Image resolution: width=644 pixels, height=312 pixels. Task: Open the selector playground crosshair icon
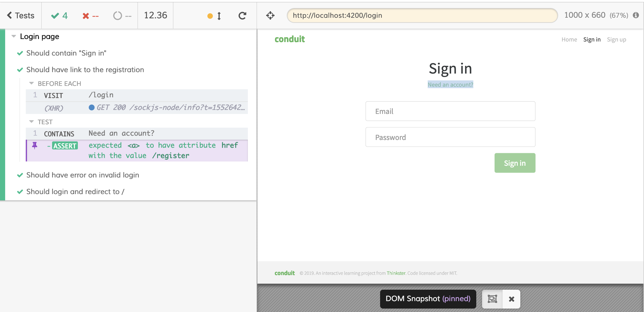click(x=270, y=15)
